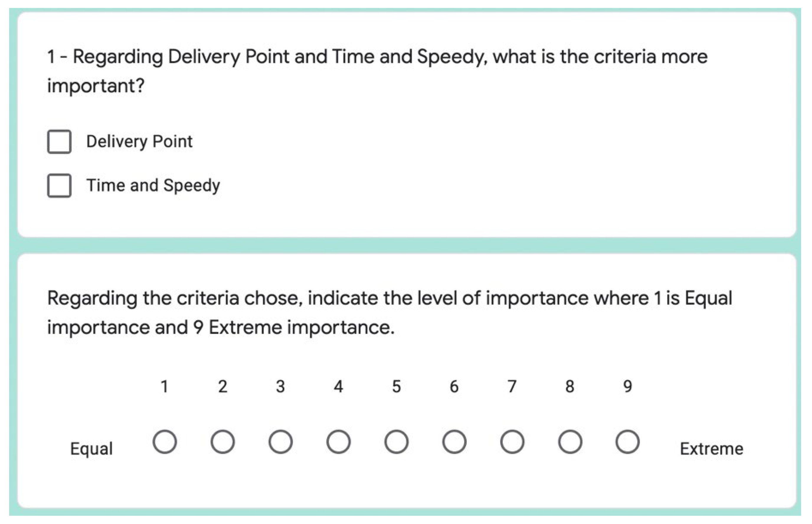This screenshot has height=524, width=812.
Task: Select importance level 2 radio button
Action: [x=222, y=442]
